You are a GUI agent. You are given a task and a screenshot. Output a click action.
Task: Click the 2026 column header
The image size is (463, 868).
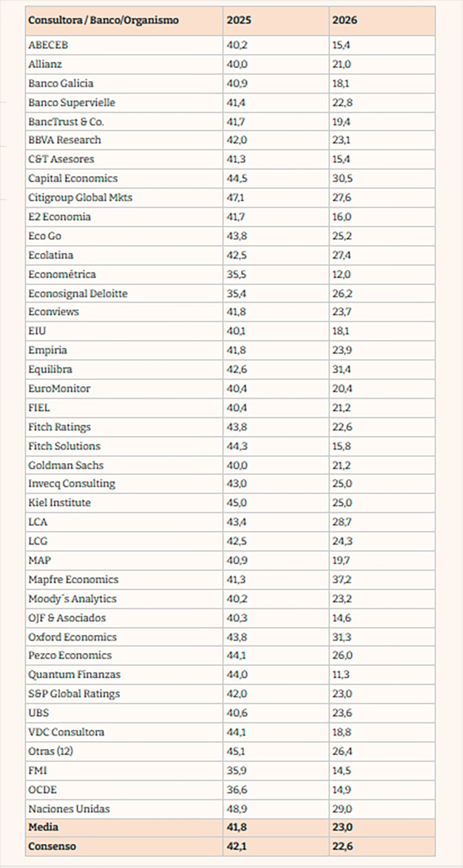pos(344,21)
